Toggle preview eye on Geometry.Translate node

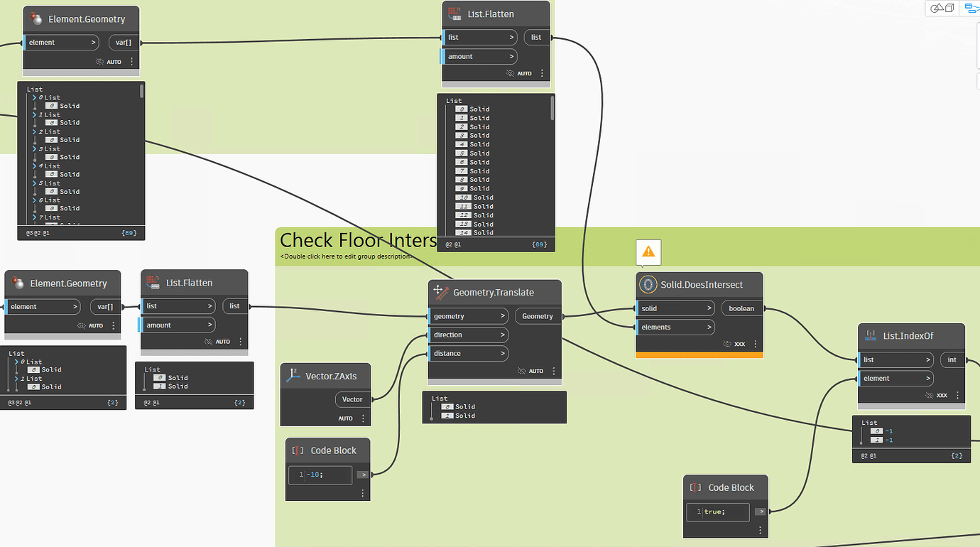pyautogui.click(x=521, y=370)
